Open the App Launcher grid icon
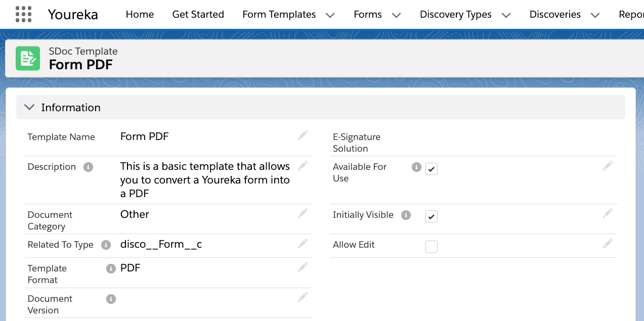The width and height of the screenshot is (644, 321). [x=24, y=14]
